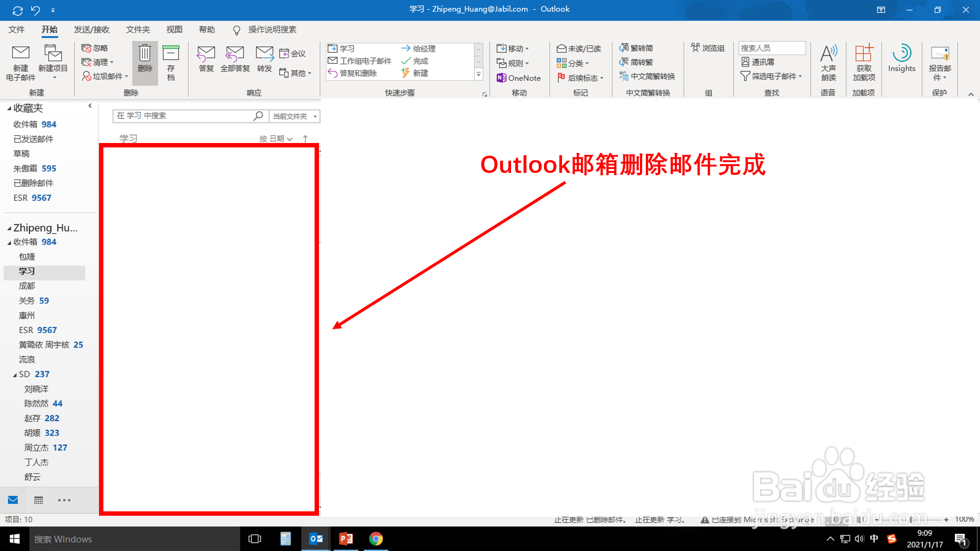The width and height of the screenshot is (980, 551).
Task: Open OneNote from the ribbon
Action: (x=518, y=77)
